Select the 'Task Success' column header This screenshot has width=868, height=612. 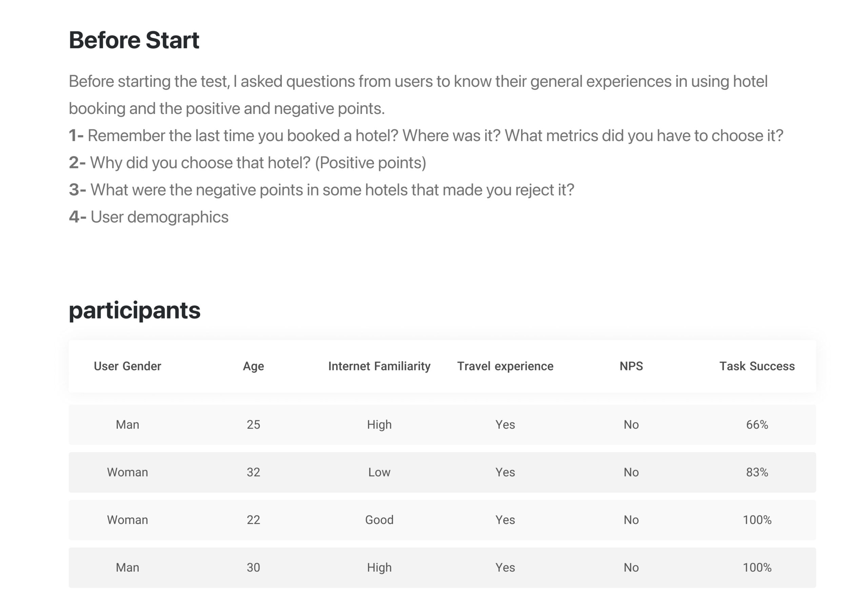pyautogui.click(x=757, y=366)
